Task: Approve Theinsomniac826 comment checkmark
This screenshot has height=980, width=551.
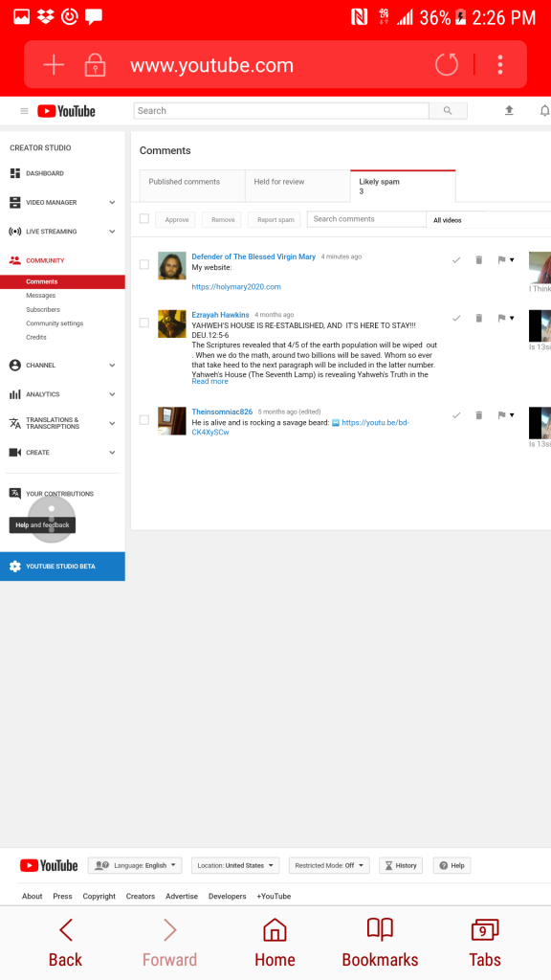Action: (x=456, y=415)
